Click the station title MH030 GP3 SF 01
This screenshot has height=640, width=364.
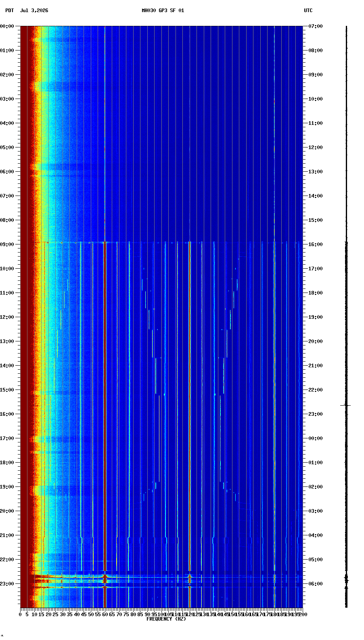click(163, 11)
